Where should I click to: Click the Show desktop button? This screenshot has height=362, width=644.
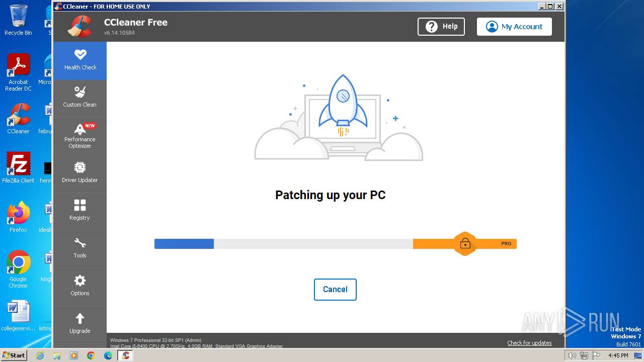[638, 355]
